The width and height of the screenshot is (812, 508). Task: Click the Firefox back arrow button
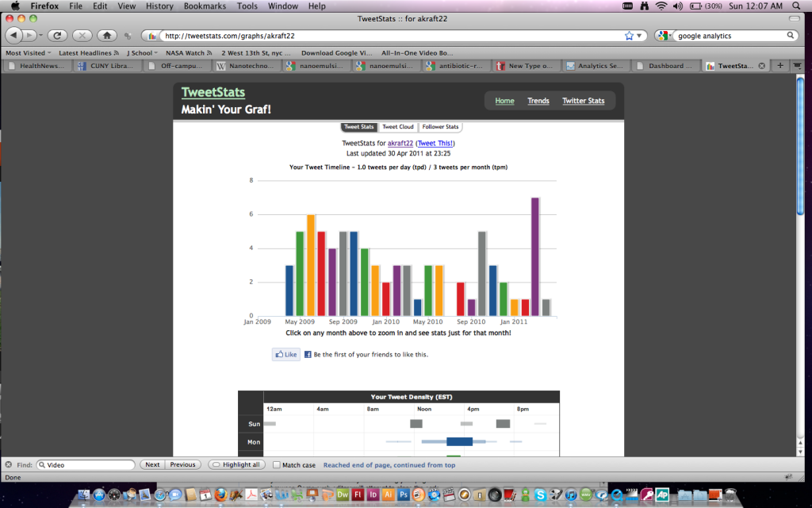(x=14, y=36)
